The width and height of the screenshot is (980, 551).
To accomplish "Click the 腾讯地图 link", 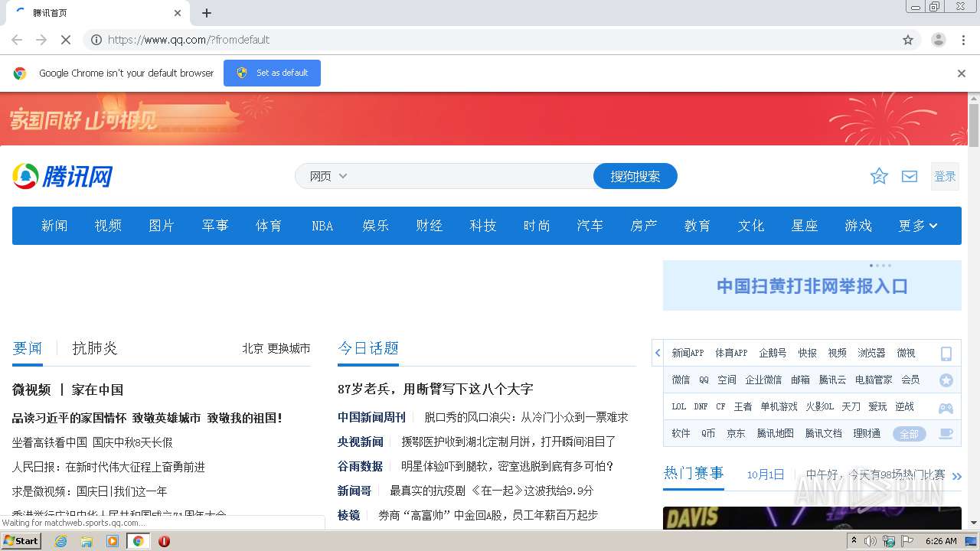I will [x=776, y=433].
